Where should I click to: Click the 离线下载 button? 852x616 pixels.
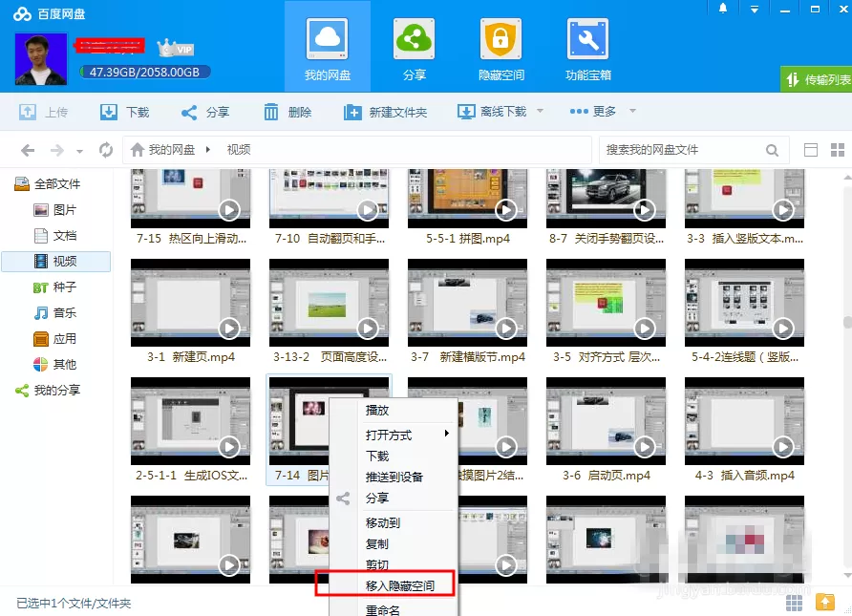point(492,112)
